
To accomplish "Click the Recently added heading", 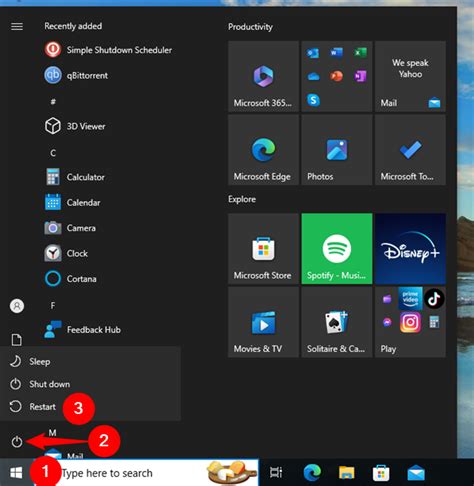I will [x=73, y=26].
